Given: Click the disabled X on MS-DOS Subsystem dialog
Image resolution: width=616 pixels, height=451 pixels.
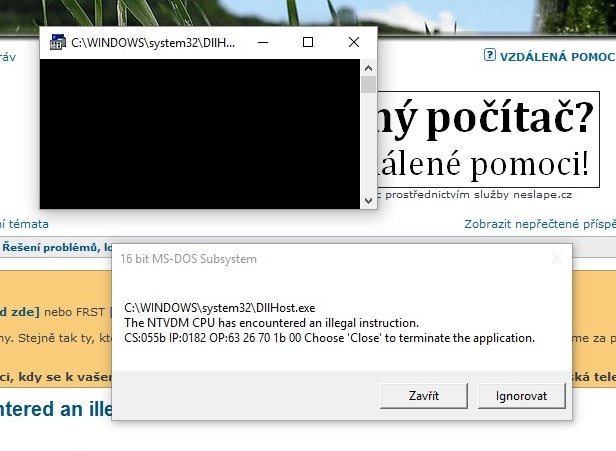Looking at the screenshot, I should tap(556, 258).
